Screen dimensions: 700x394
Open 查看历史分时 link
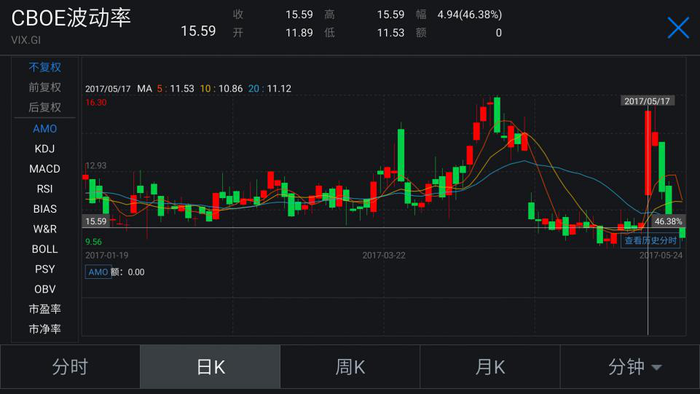(x=650, y=241)
